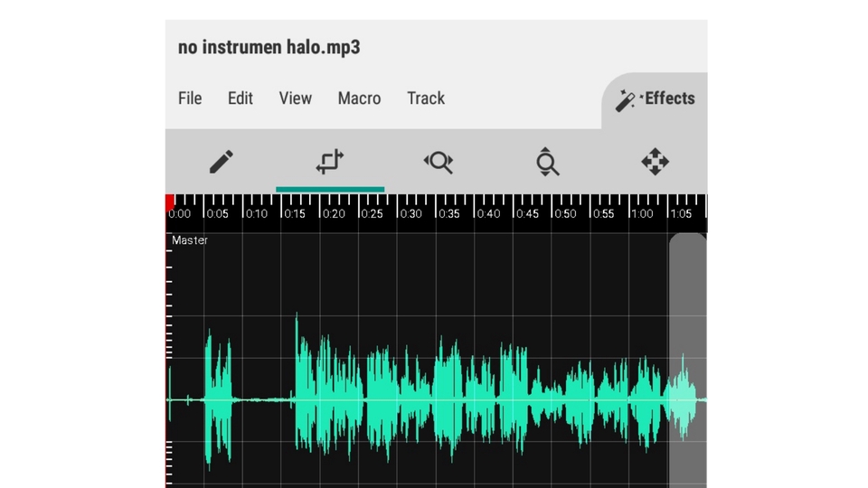Open the View menu
Viewport: 868px width, 488px height.
click(x=295, y=99)
